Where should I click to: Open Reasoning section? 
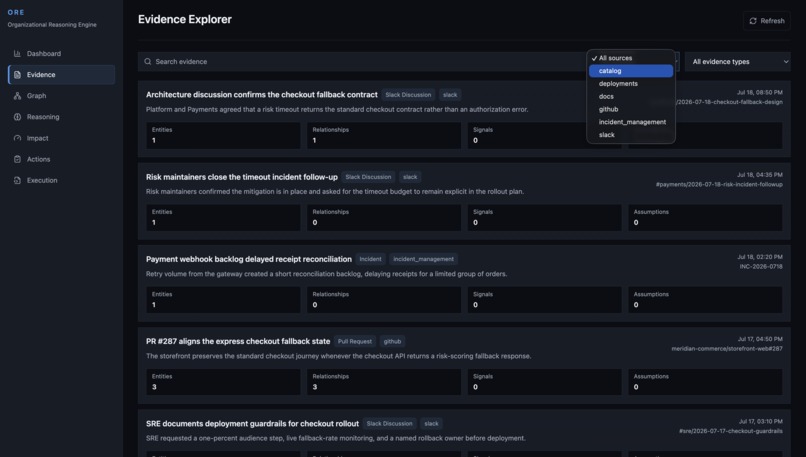point(61,117)
